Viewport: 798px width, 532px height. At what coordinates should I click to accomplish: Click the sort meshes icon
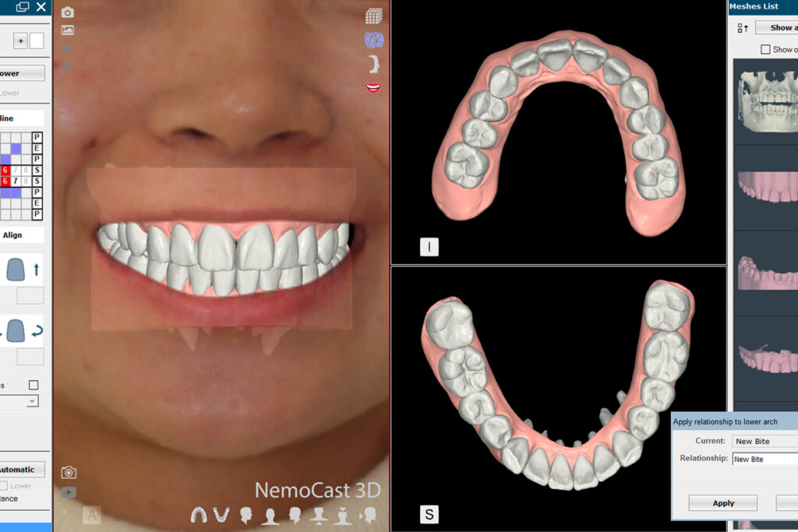(742, 28)
